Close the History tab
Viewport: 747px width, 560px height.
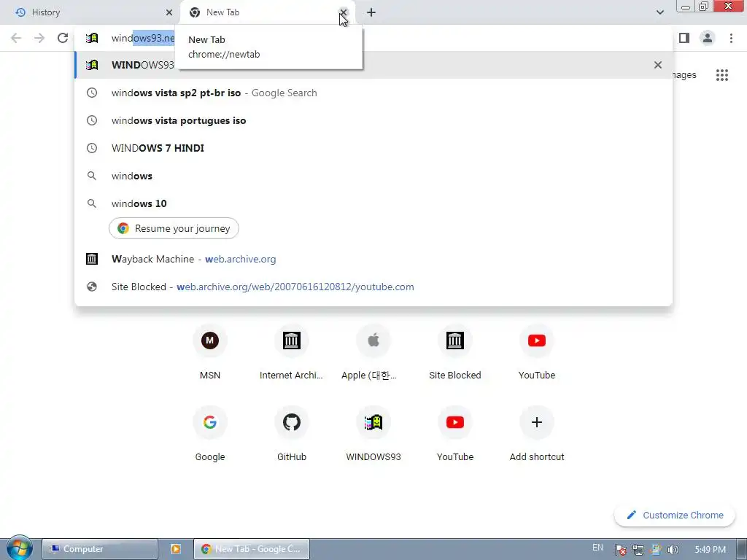coord(169,12)
